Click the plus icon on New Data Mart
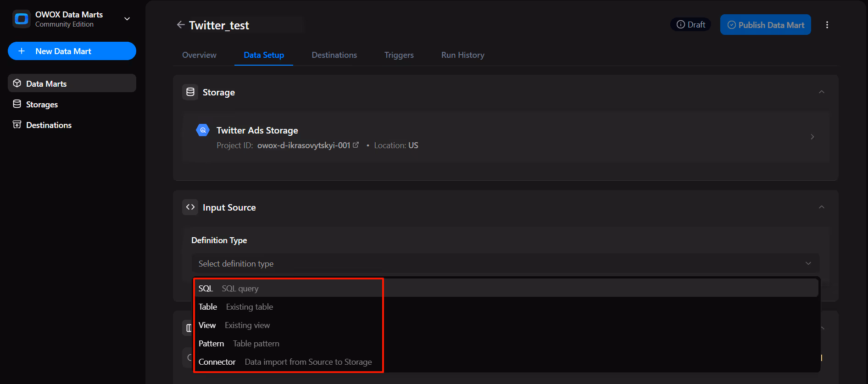868x384 pixels. coord(22,51)
